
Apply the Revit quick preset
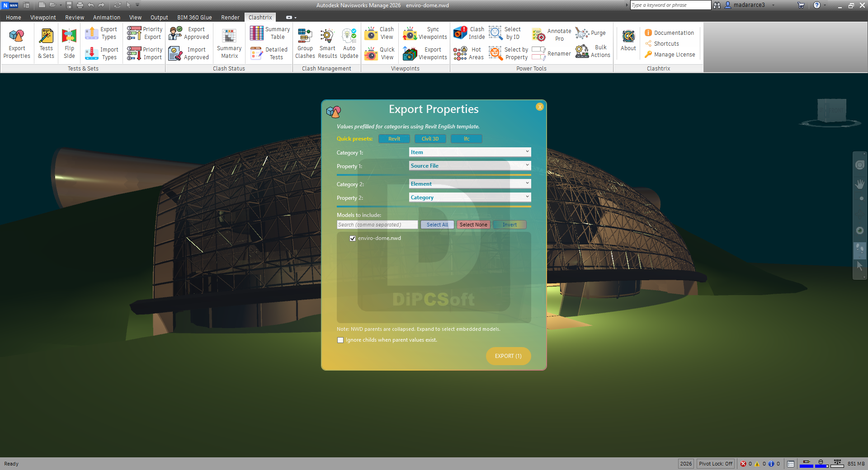[x=394, y=139]
